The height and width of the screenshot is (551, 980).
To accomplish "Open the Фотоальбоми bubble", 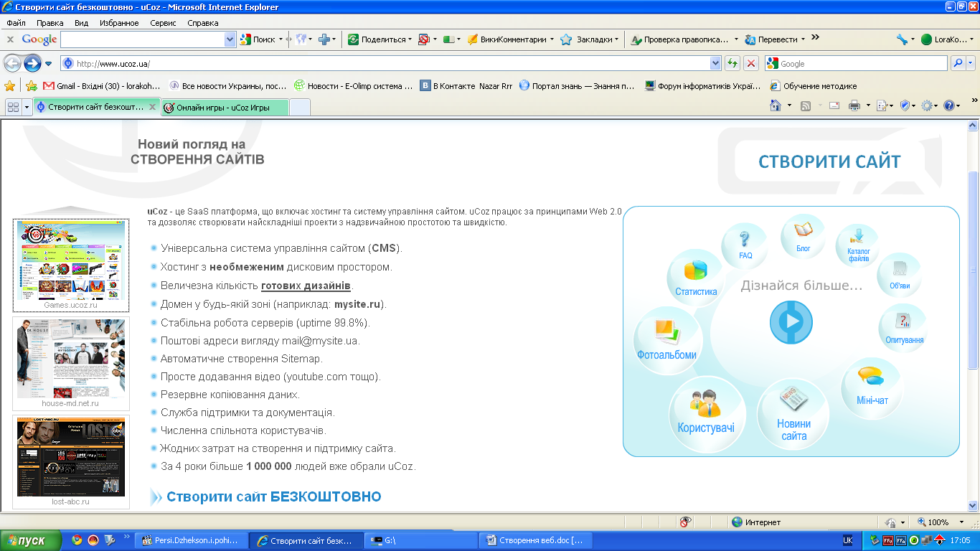I will coord(666,340).
